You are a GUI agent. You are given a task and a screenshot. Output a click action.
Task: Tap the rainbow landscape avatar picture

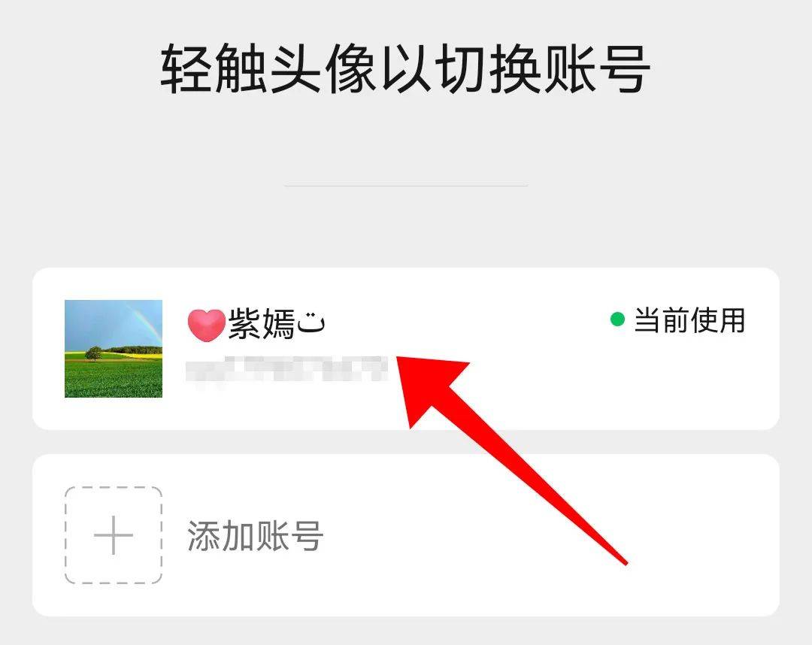tap(114, 349)
